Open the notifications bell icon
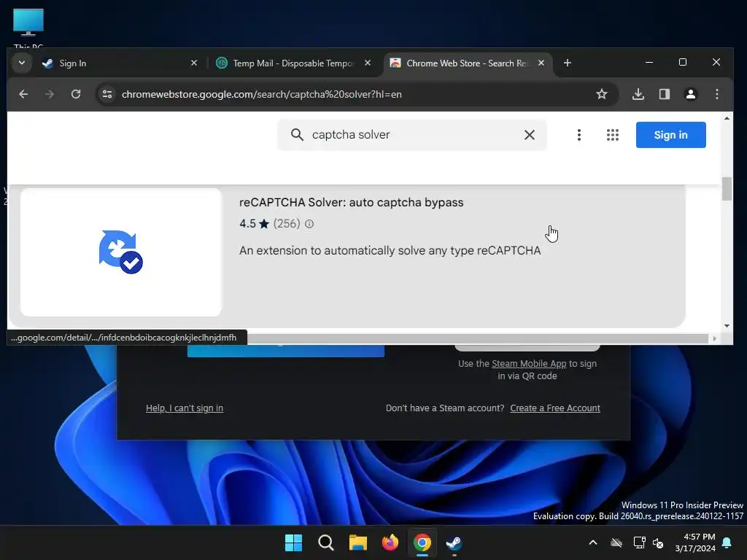747x560 pixels. click(x=727, y=542)
